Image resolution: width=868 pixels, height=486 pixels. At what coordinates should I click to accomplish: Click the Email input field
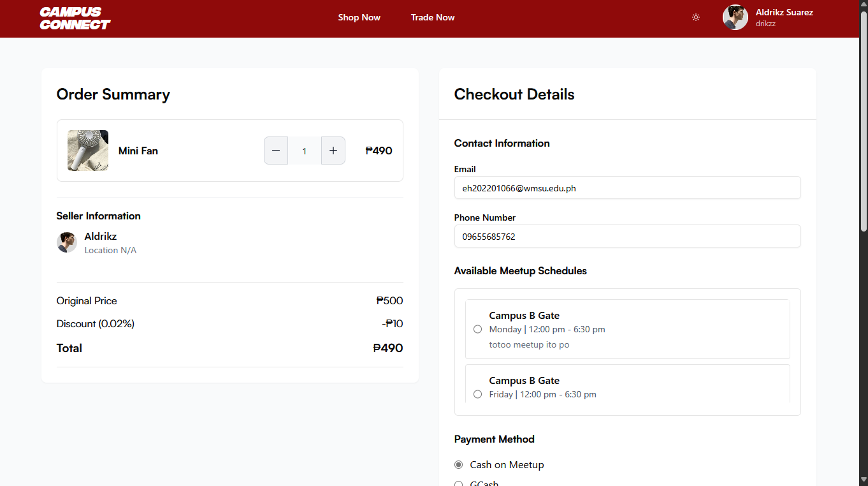coord(627,188)
